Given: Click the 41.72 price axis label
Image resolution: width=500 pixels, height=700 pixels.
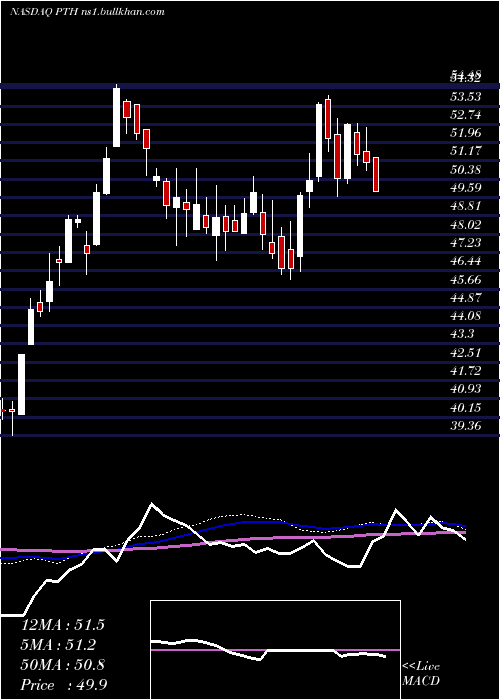Looking at the screenshot, I should (x=466, y=371).
